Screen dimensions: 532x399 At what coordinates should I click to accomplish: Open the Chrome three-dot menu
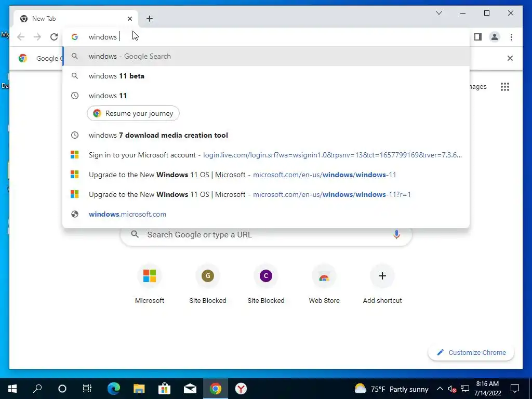pyautogui.click(x=511, y=37)
